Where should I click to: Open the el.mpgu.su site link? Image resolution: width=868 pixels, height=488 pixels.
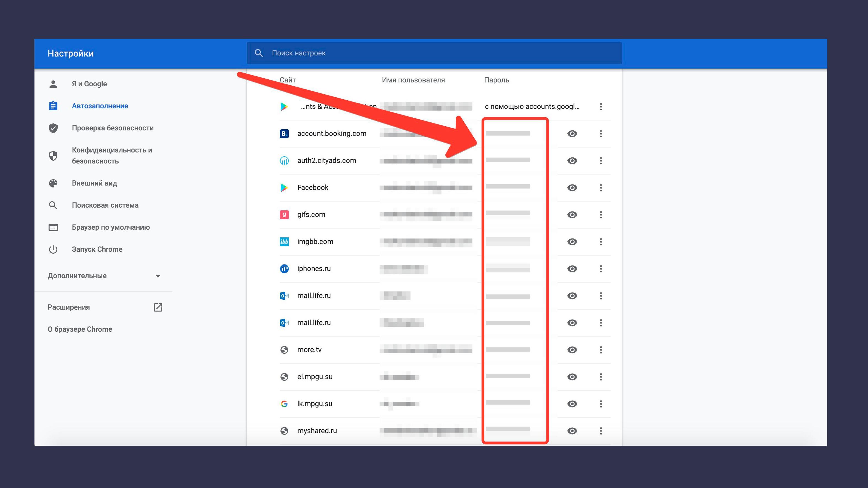coord(315,377)
